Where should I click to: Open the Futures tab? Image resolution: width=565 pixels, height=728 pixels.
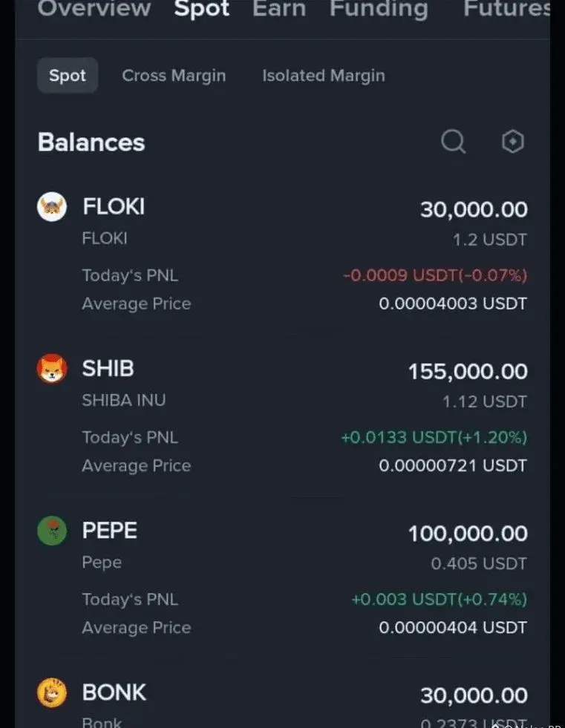506,9
